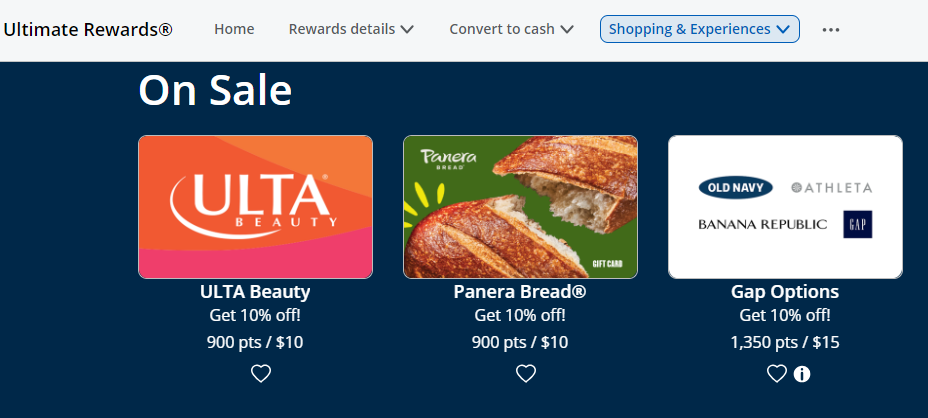Click the Panera Bread® title link
Image resolution: width=928 pixels, height=418 pixels.
tap(520, 292)
